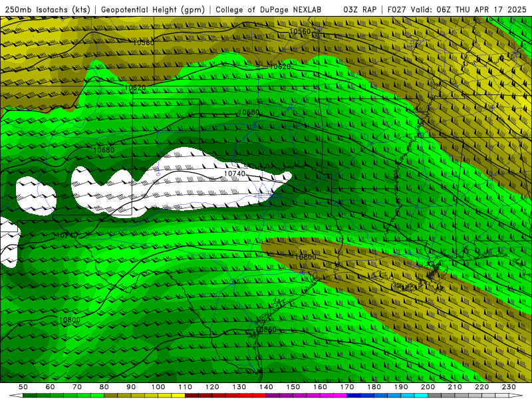Click colorbar value 50
The image size is (532, 399).
[23, 387]
